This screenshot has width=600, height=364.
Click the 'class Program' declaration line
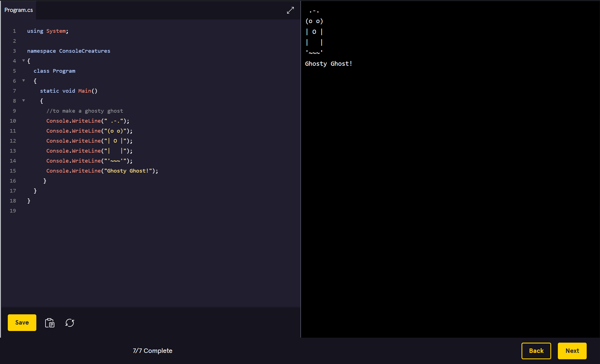pyautogui.click(x=54, y=71)
